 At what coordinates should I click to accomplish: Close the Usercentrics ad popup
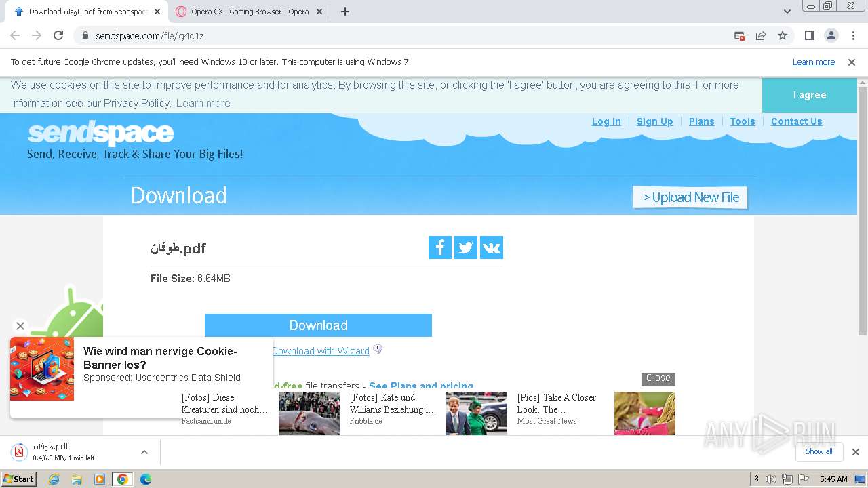click(x=20, y=326)
